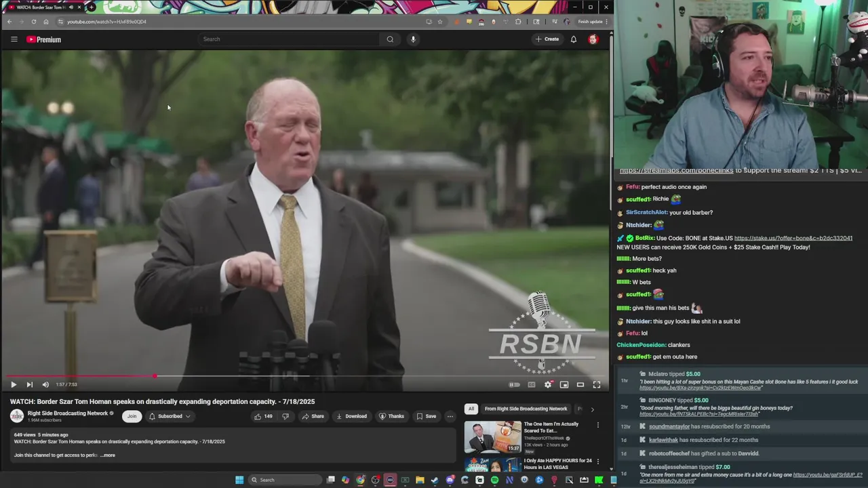The width and height of the screenshot is (868, 488).
Task: Open The One Item I'm Scared To Eat thumbnail
Action: point(493,437)
